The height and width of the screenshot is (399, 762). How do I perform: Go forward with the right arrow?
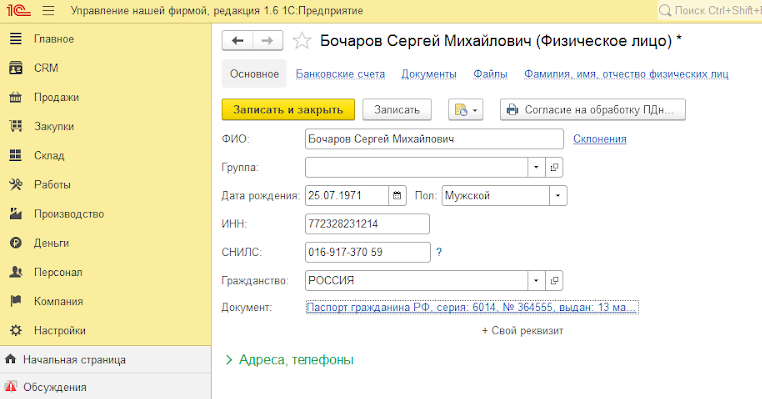click(x=267, y=41)
